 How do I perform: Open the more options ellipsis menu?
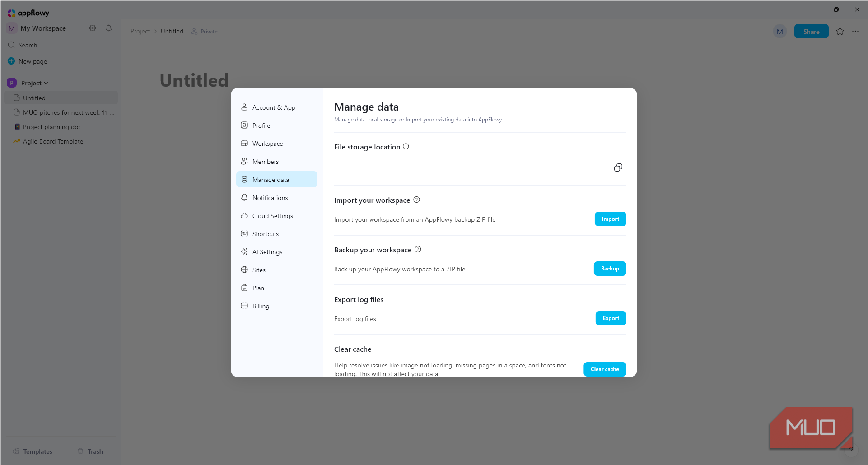tap(855, 31)
